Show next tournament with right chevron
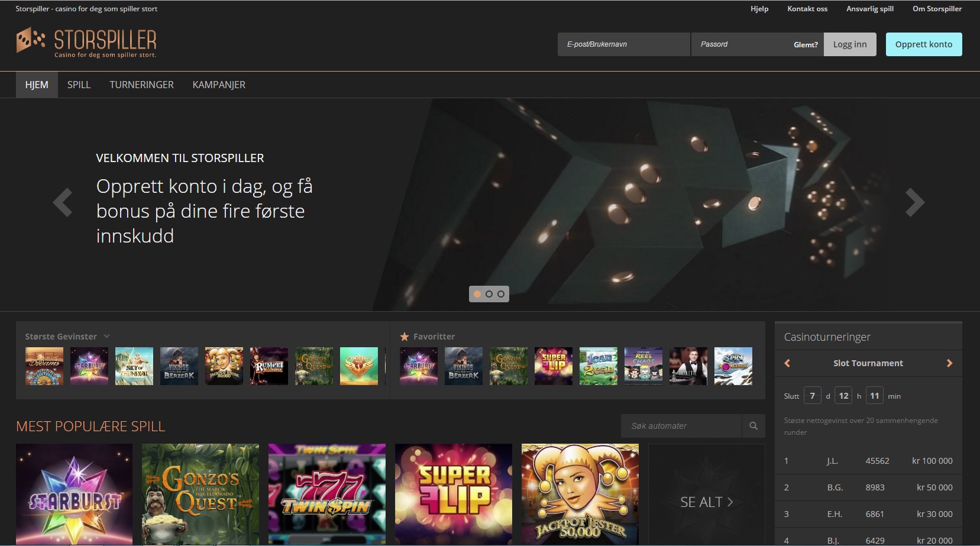 coord(949,363)
